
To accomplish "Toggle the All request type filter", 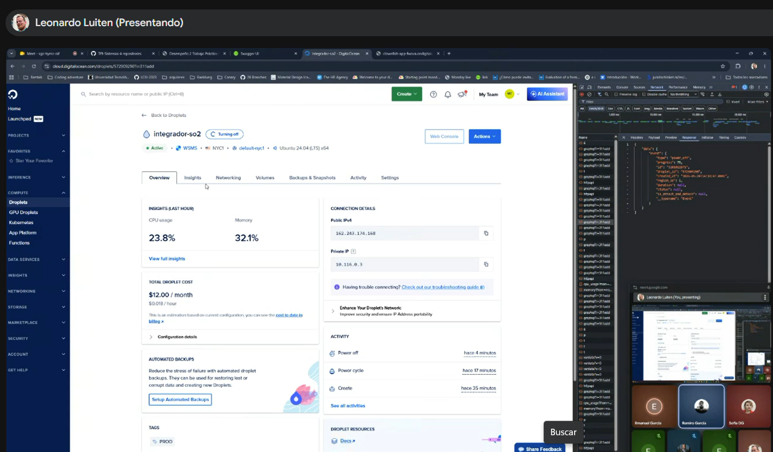I will pyautogui.click(x=582, y=108).
